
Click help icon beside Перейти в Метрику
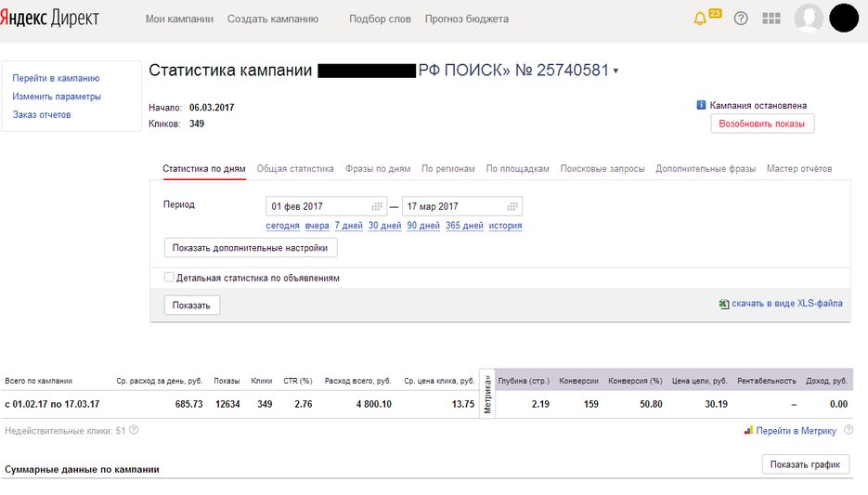pos(849,430)
